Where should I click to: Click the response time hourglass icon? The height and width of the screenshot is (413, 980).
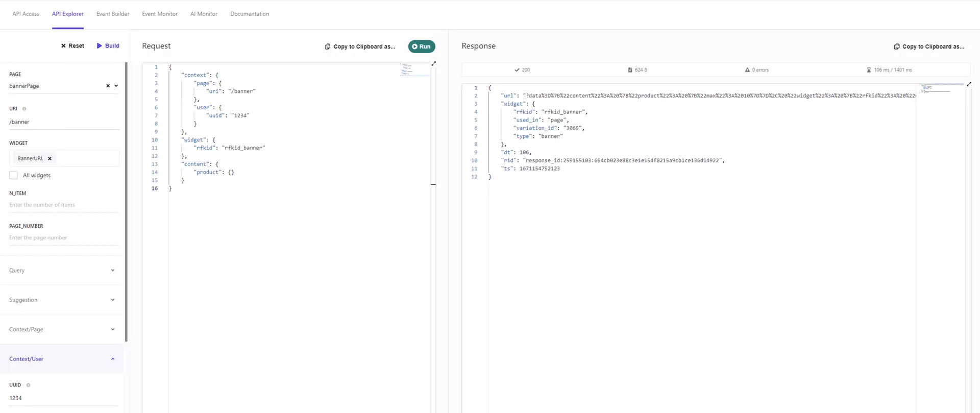pyautogui.click(x=869, y=70)
